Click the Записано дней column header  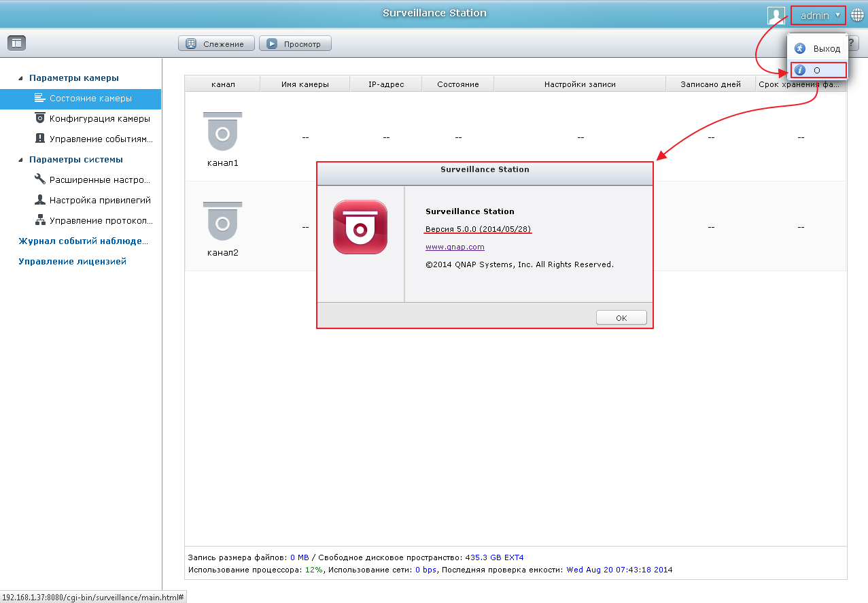coord(711,84)
